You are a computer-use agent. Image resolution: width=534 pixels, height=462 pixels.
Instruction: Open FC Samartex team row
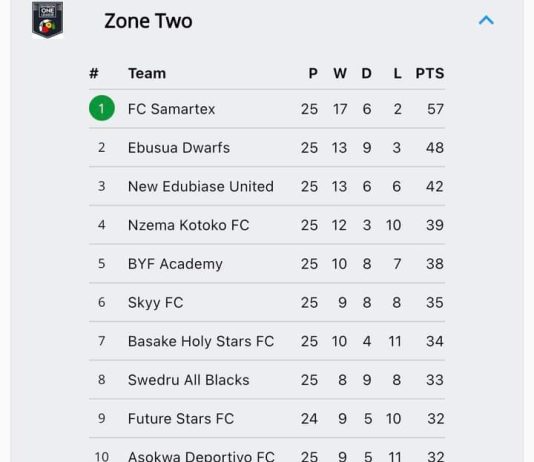pos(267,109)
